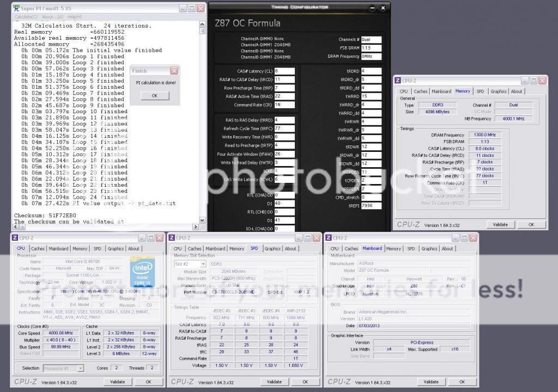Click OK in CPU-Z Memory window

(x=531, y=224)
